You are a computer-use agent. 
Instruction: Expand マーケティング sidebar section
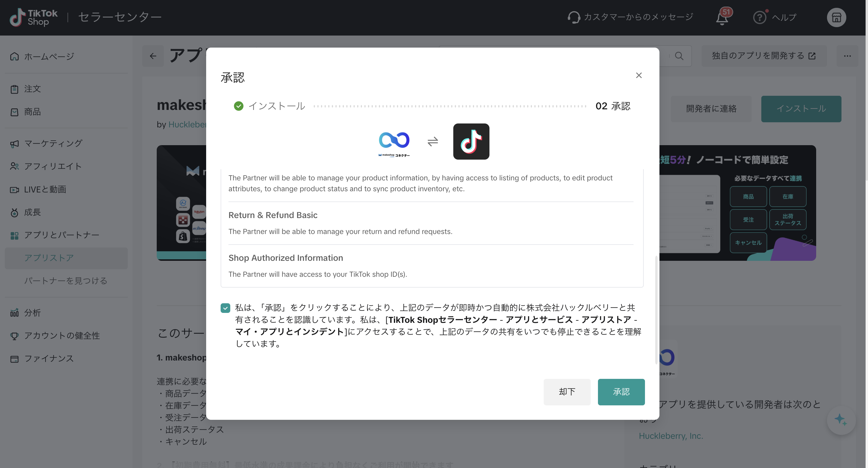click(x=53, y=144)
